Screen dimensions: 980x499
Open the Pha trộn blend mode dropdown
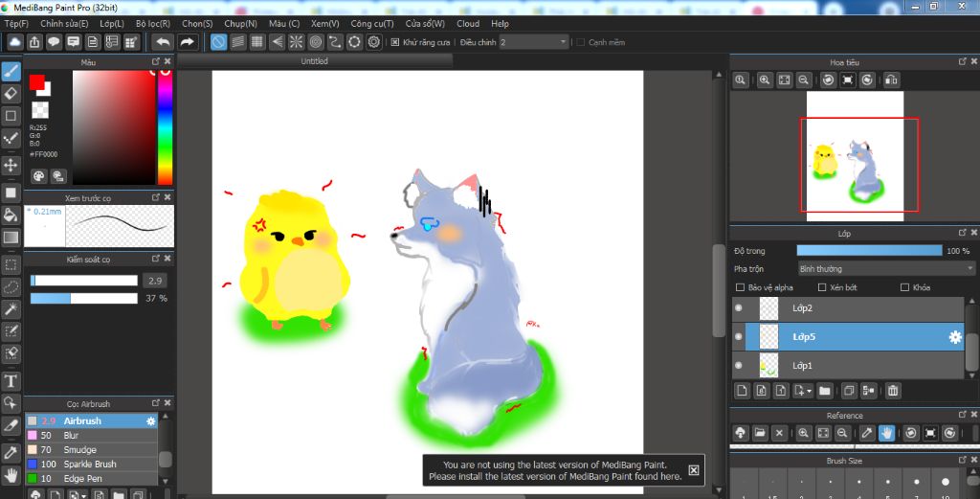coord(886,269)
